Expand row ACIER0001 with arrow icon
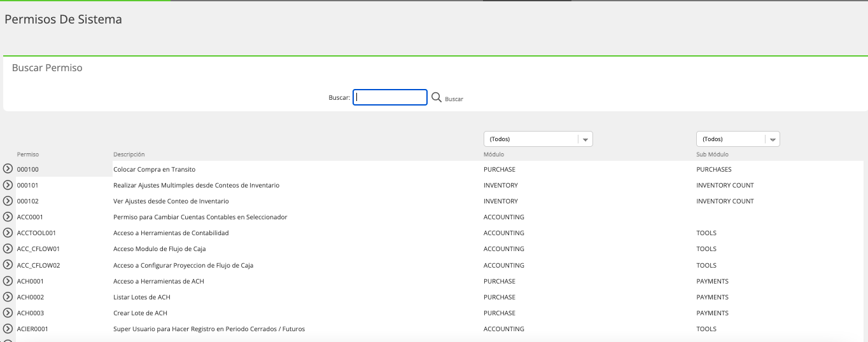Image resolution: width=868 pixels, height=342 pixels. pos(8,329)
